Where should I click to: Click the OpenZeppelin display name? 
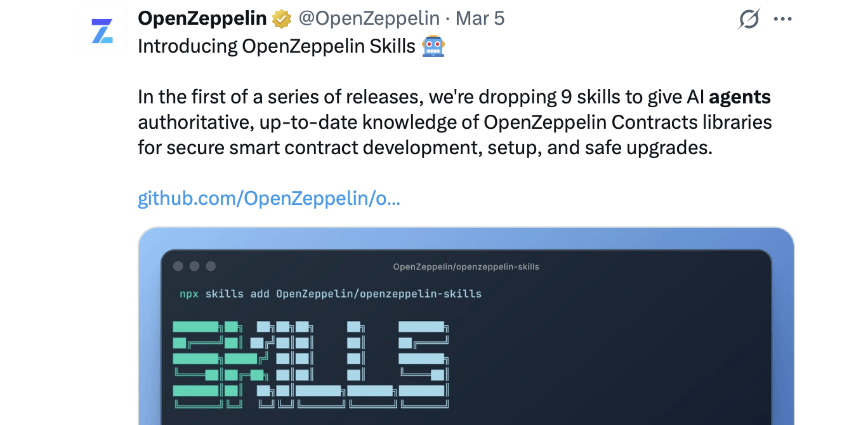[202, 19]
